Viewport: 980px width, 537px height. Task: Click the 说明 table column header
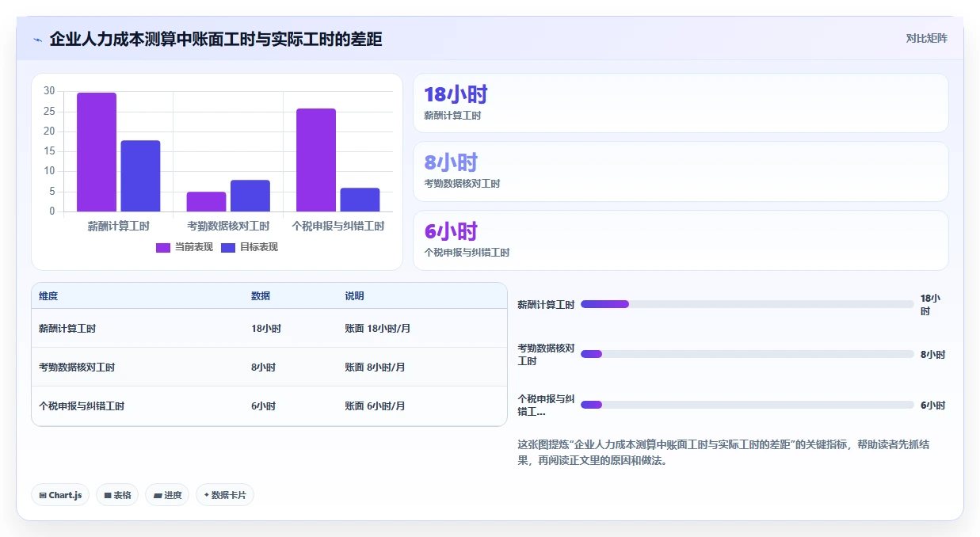tap(354, 295)
